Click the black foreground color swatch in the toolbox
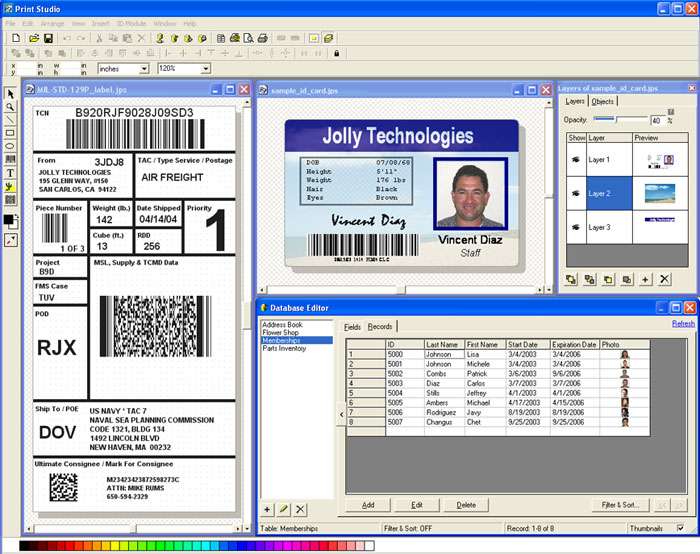Viewport: 700px width, 554px height. click(x=8, y=220)
